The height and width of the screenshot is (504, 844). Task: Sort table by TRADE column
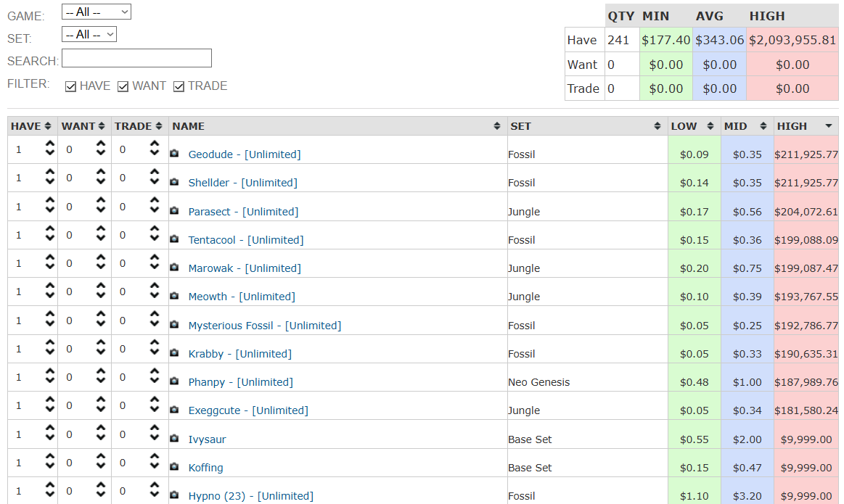[139, 126]
